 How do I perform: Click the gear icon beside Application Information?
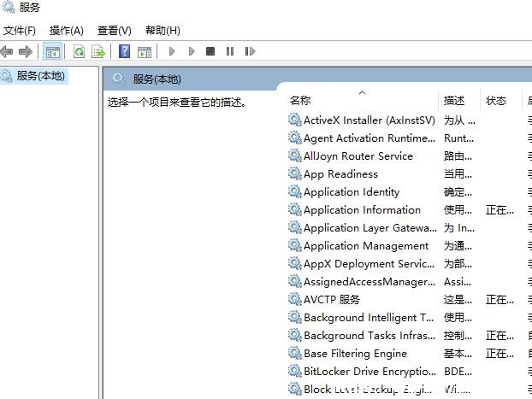[295, 210]
